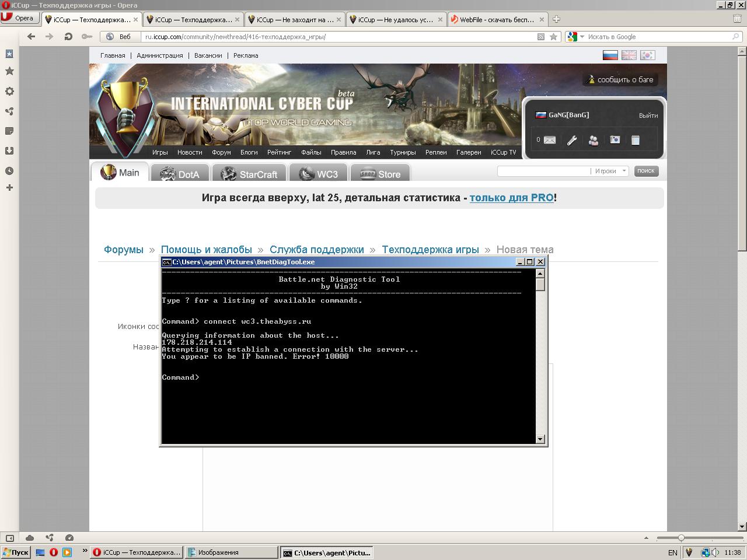Open the Opera Link cloud icon in the status bar
The width and height of the screenshot is (747, 560).
[x=30, y=538]
